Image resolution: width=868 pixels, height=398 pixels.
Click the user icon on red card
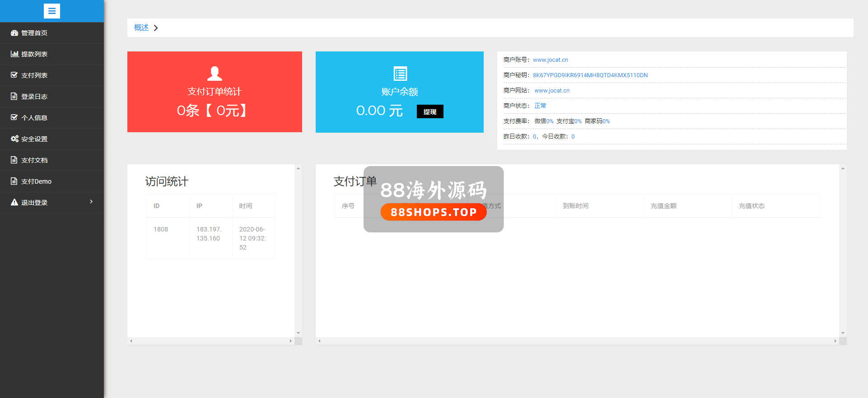click(215, 73)
